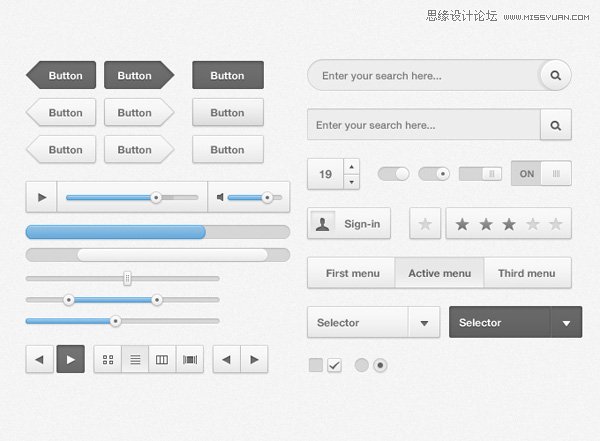Click the dark Selector label

click(x=480, y=323)
